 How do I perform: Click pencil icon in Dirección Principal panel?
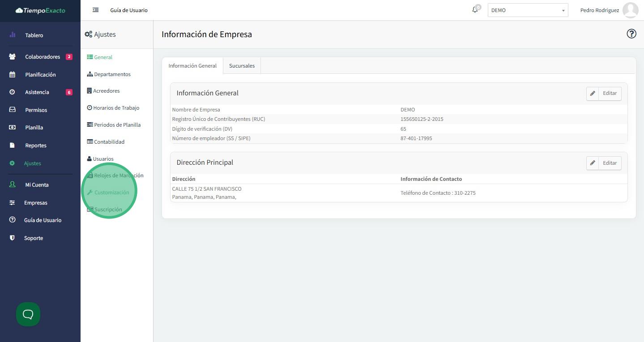[x=593, y=163]
